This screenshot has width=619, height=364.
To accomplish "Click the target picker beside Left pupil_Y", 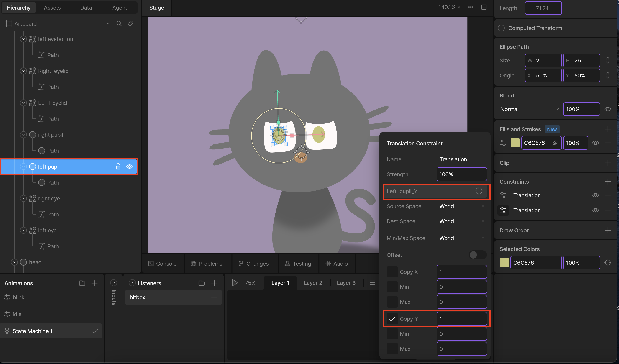I will click(479, 191).
